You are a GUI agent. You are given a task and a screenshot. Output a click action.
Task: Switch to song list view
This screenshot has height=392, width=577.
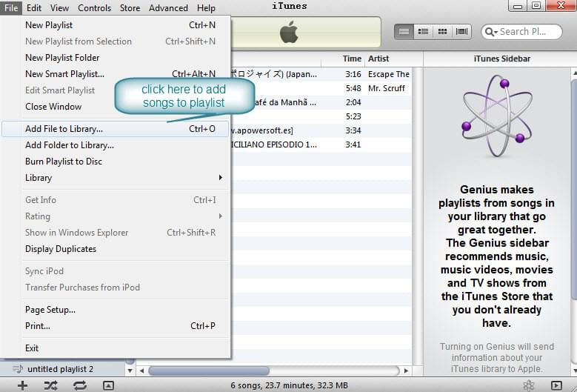click(x=404, y=32)
